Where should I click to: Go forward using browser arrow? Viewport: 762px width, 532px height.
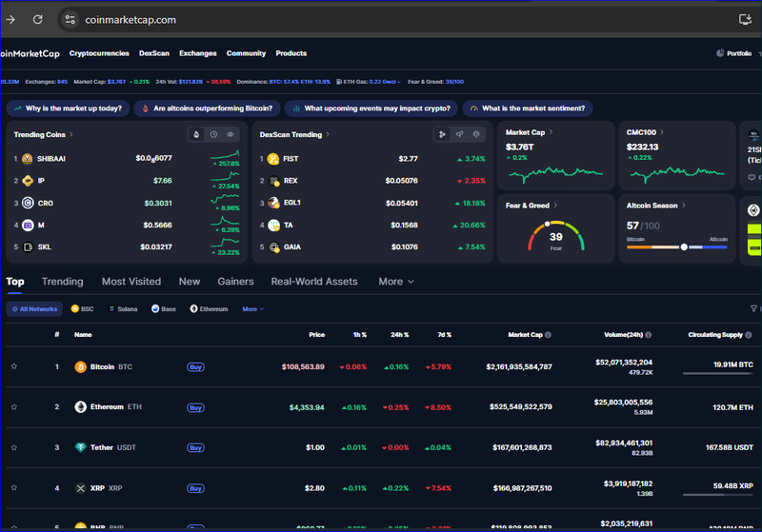tap(10, 19)
